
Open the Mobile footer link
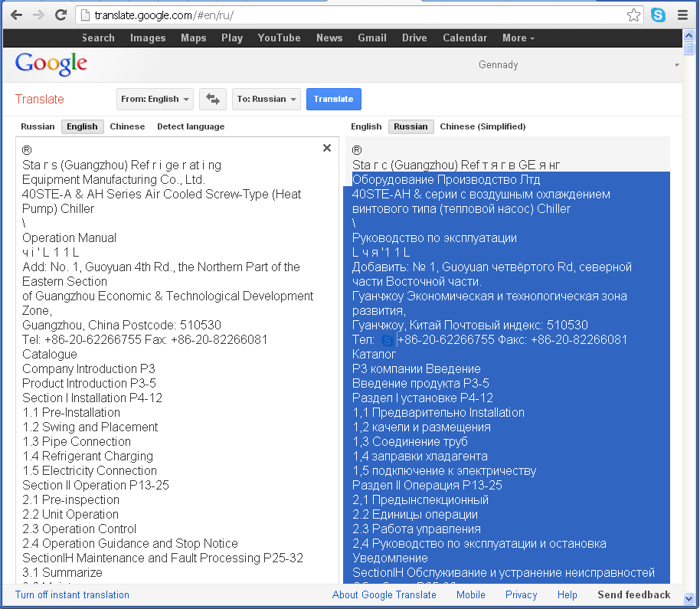470,595
